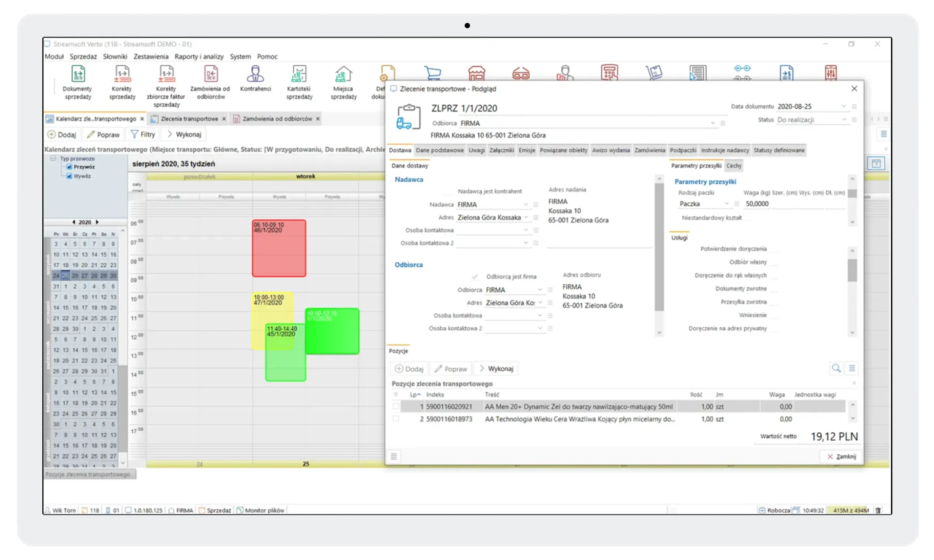Tick checkbox for position row 1
This screenshot has height=560, width=934.
click(395, 406)
